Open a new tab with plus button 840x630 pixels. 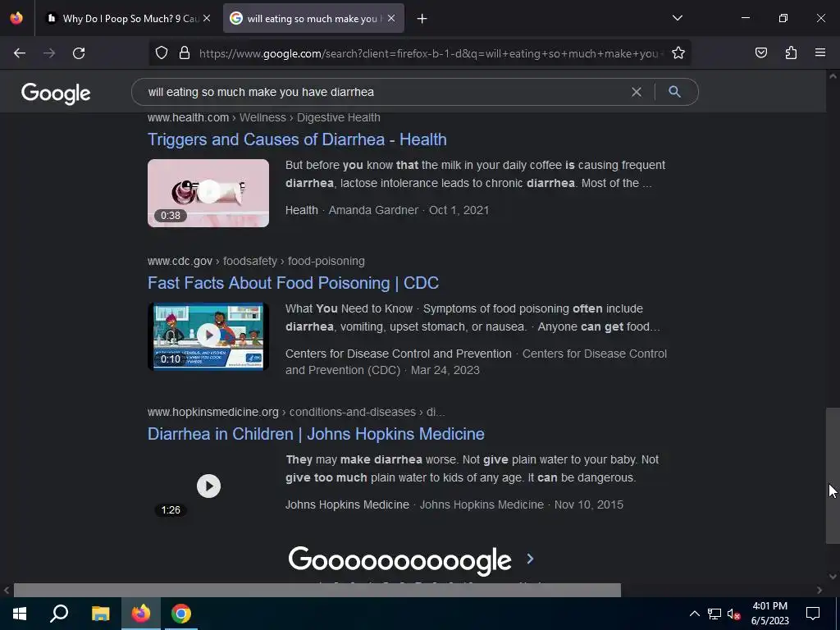coord(422,19)
